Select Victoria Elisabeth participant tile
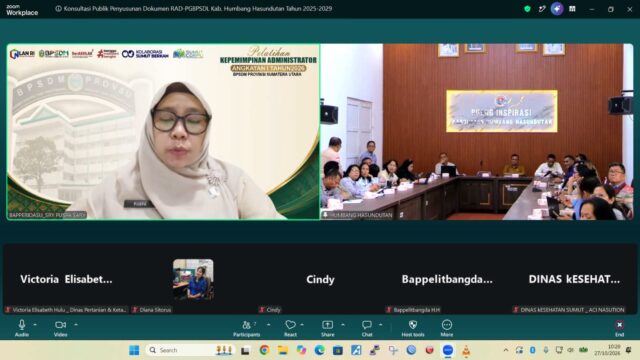The width and height of the screenshot is (640, 360). pos(66,279)
